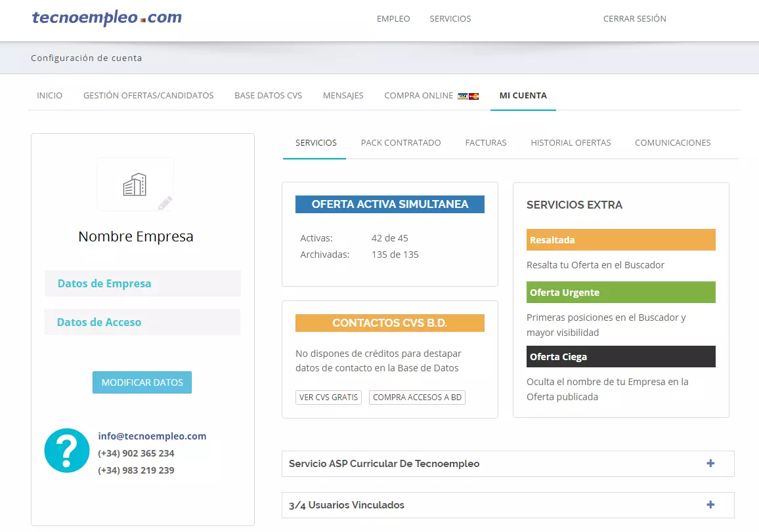Expand the Servicio ASP Curricular section
Image resolution: width=759 pixels, height=532 pixels.
710,463
